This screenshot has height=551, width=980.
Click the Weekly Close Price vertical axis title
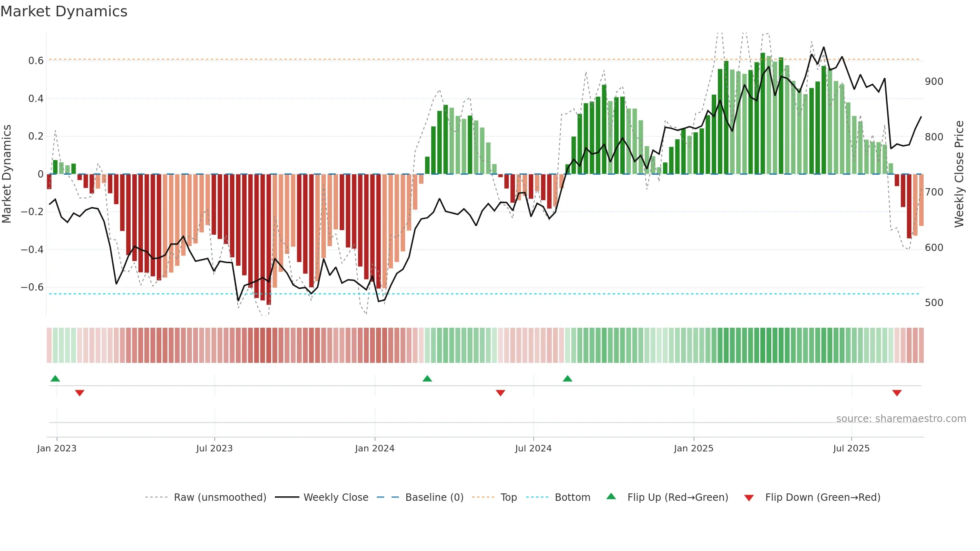(x=959, y=174)
